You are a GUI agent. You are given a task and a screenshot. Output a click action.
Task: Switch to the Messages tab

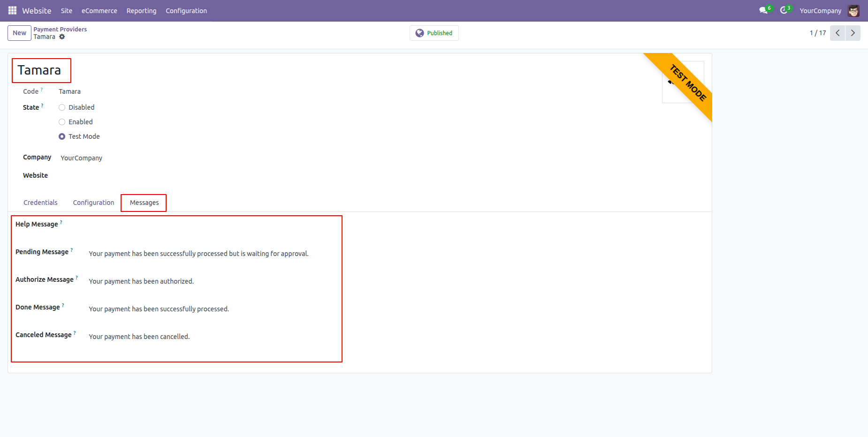[x=144, y=203]
